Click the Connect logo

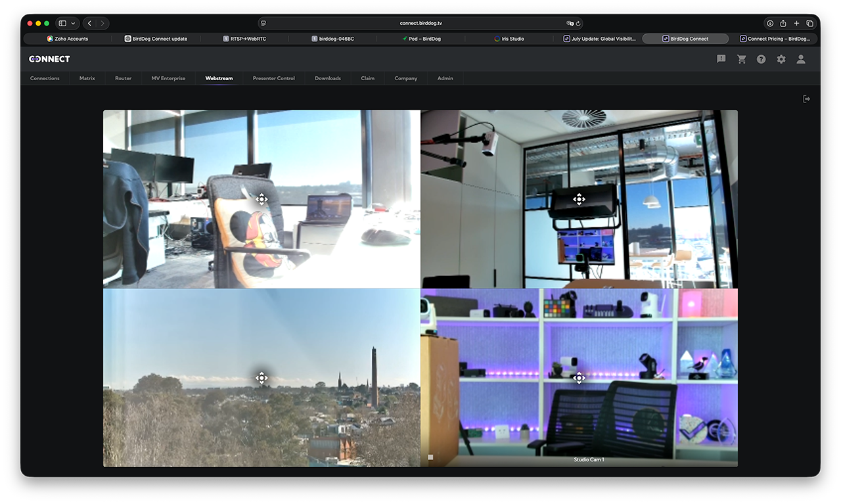(49, 59)
